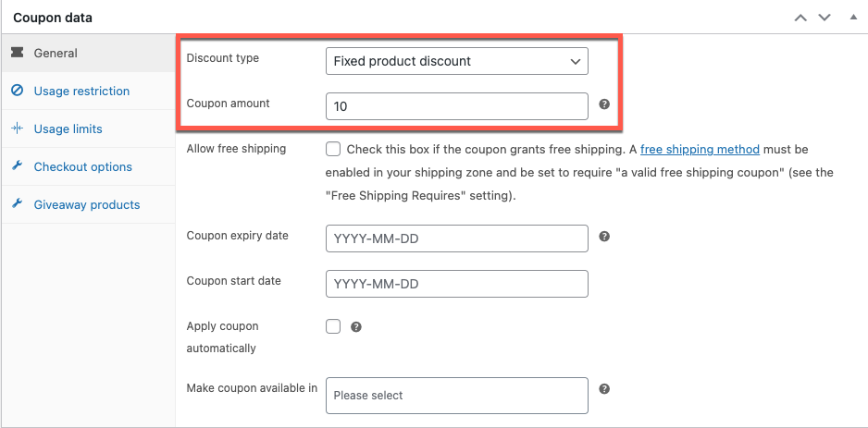Move Coupon data panel up

pos(800,18)
